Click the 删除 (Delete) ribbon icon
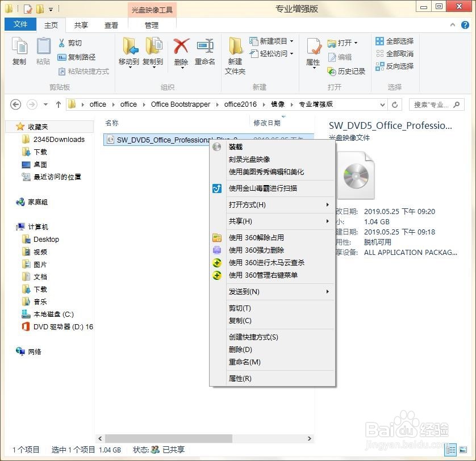The image size is (476, 461). point(181,51)
